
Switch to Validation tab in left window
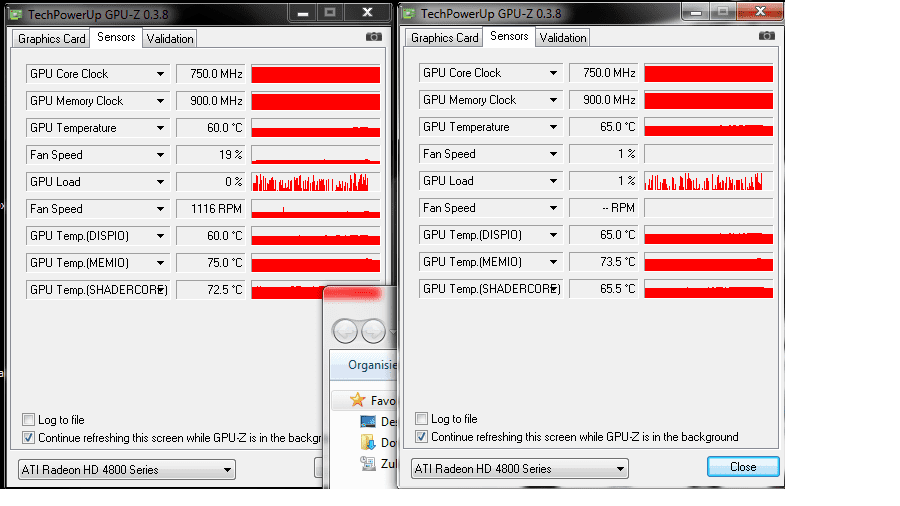pos(170,38)
